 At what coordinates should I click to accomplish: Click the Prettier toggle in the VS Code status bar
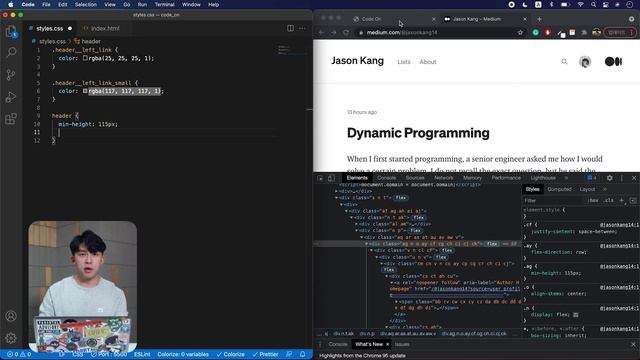[x=265, y=354]
